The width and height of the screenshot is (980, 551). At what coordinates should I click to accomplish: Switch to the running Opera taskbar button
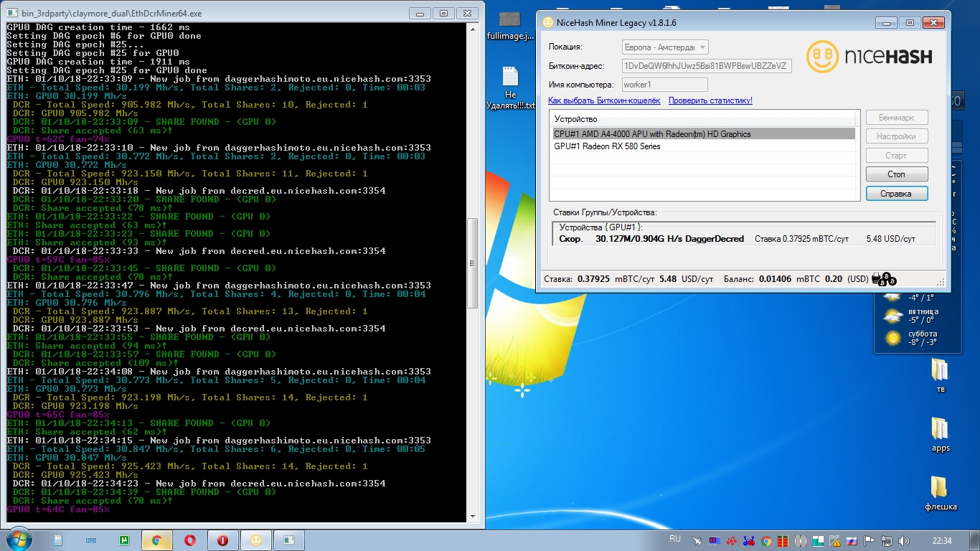222,540
